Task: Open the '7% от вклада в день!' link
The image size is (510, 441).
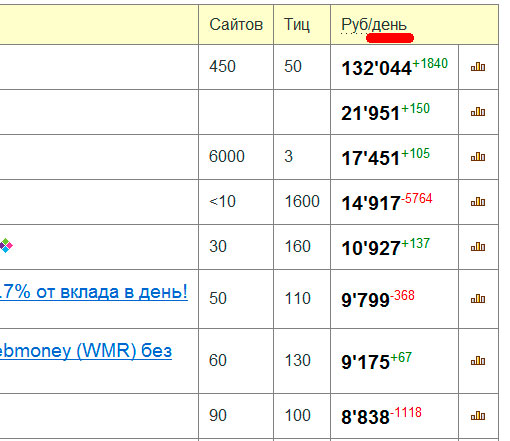Action: click(x=94, y=292)
